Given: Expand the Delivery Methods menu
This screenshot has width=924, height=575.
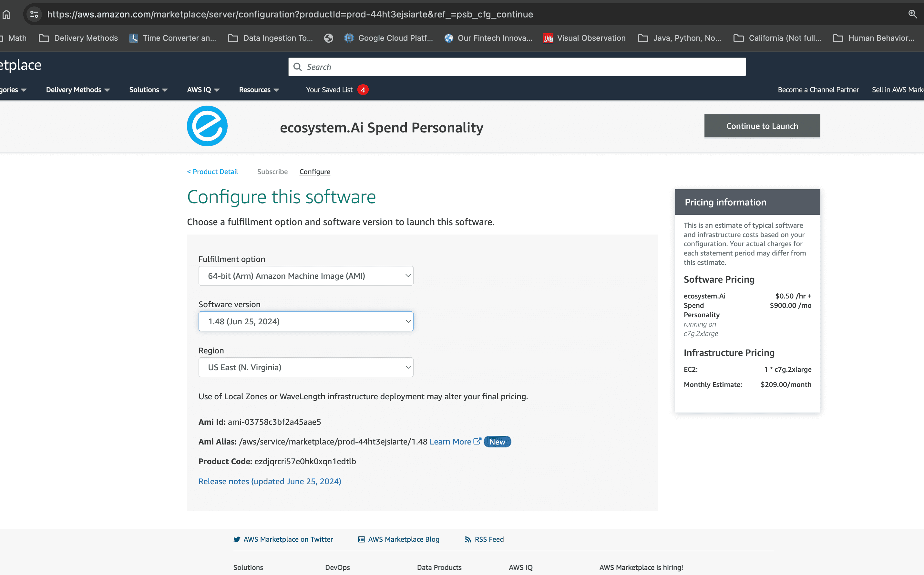Looking at the screenshot, I should point(77,90).
